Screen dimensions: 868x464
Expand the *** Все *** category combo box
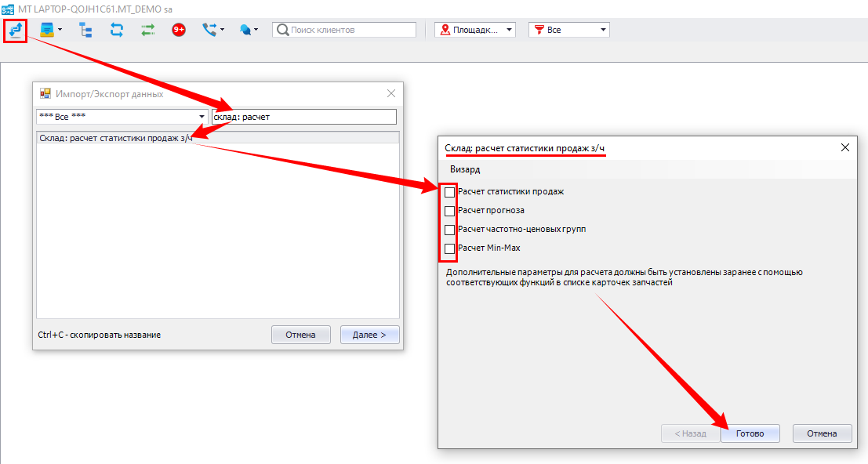tap(122, 117)
